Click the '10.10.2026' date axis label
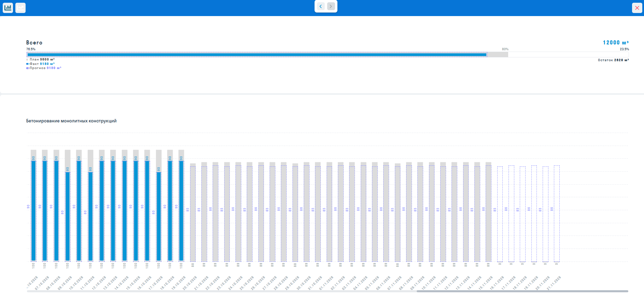 (76, 283)
